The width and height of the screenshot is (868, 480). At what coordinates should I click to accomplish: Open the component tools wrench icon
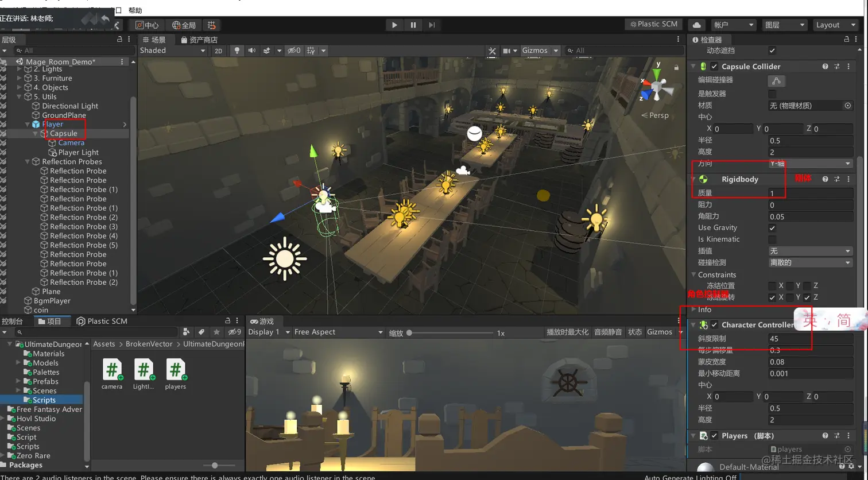tap(492, 51)
